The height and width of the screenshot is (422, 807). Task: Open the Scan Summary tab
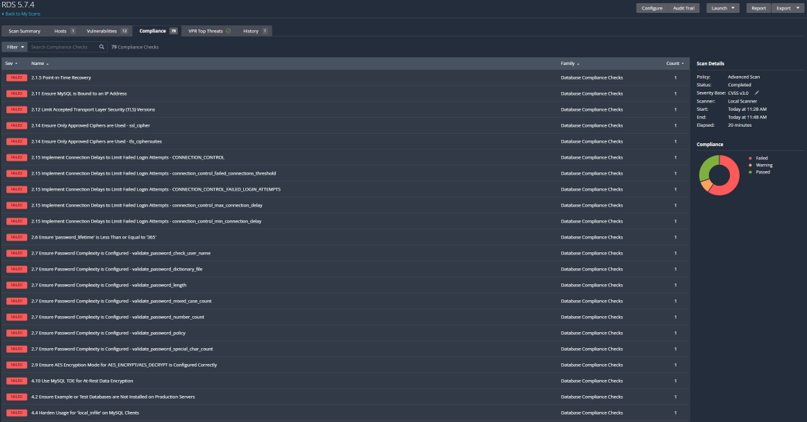25,31
